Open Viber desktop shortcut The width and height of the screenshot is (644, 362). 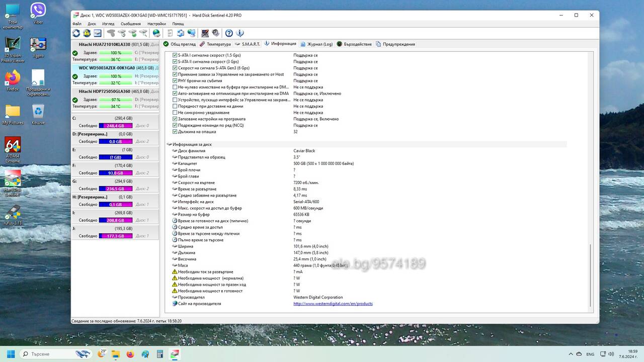pos(38,13)
